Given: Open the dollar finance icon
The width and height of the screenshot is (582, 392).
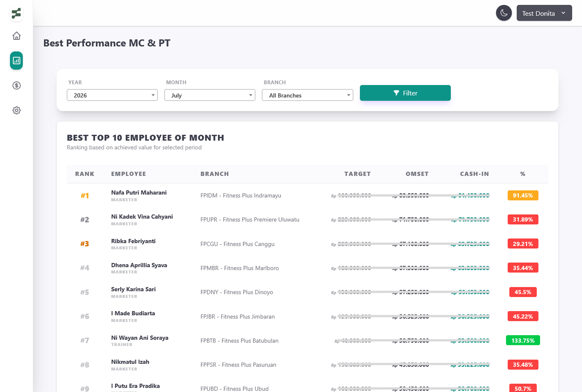Looking at the screenshot, I should pos(17,86).
